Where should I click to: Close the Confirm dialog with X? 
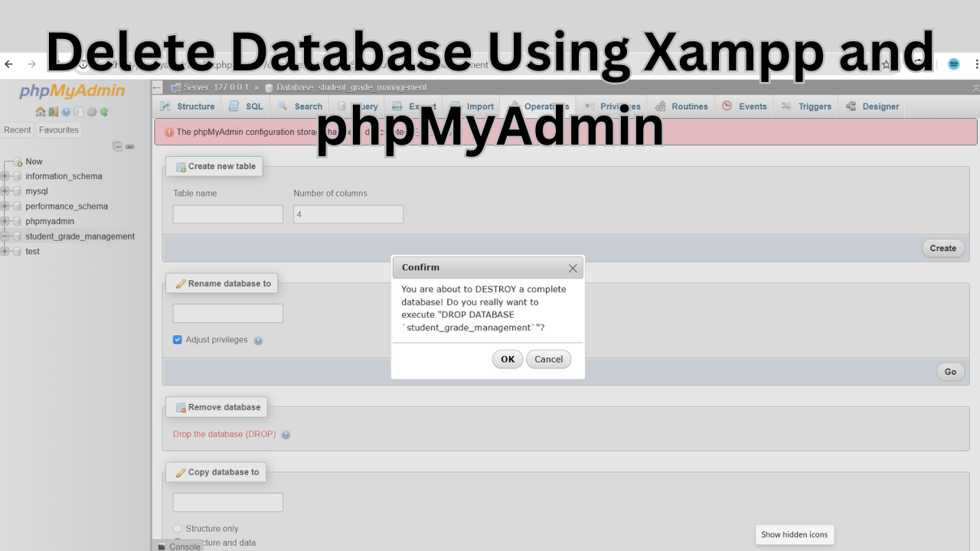click(x=573, y=268)
